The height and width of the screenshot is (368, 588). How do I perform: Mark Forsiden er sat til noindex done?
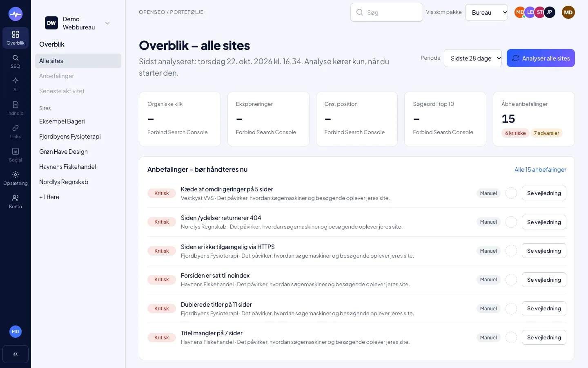point(511,280)
